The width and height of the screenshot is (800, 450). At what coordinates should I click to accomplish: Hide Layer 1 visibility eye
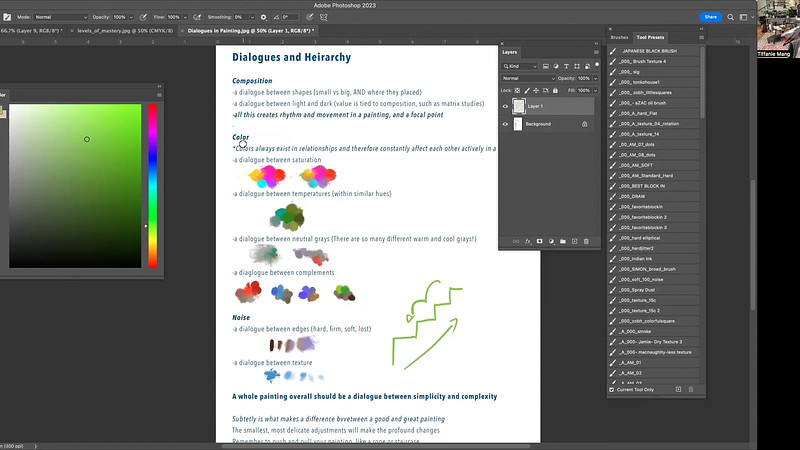coord(505,106)
